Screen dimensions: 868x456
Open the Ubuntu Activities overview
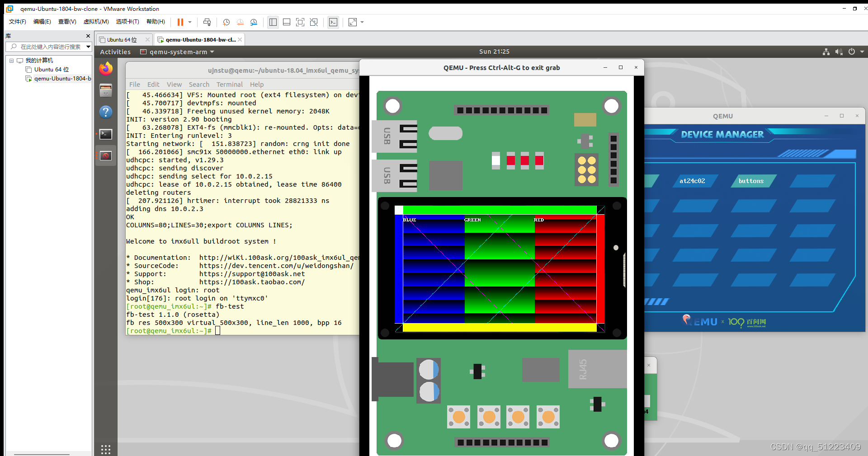point(115,52)
